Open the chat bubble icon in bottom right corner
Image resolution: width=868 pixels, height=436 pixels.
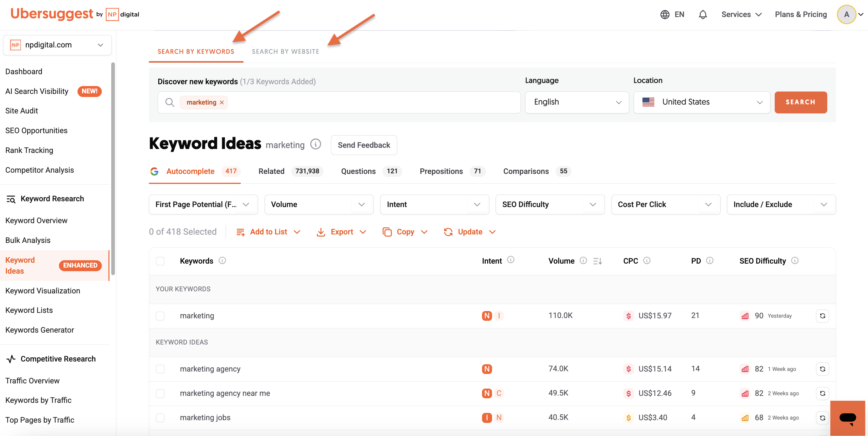click(847, 418)
